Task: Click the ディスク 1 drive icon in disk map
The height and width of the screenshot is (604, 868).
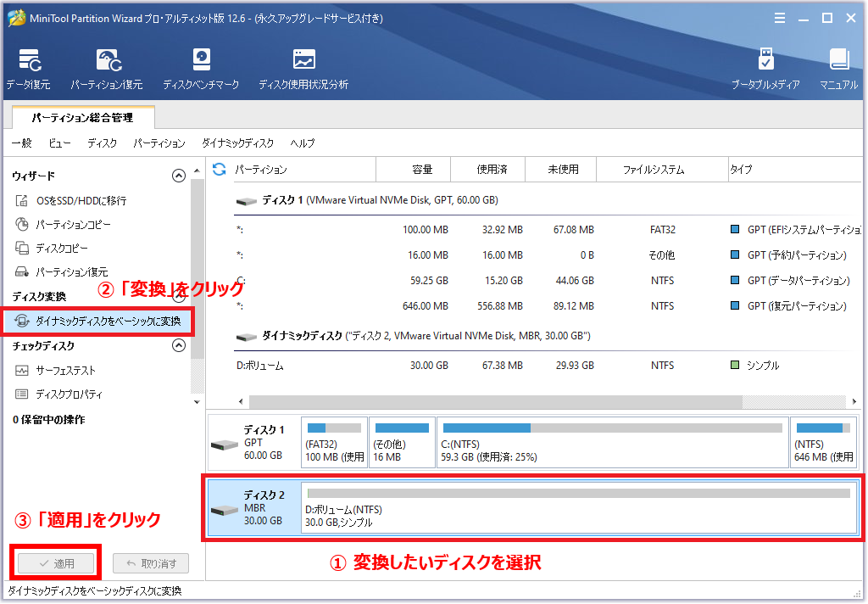Action: [x=225, y=445]
